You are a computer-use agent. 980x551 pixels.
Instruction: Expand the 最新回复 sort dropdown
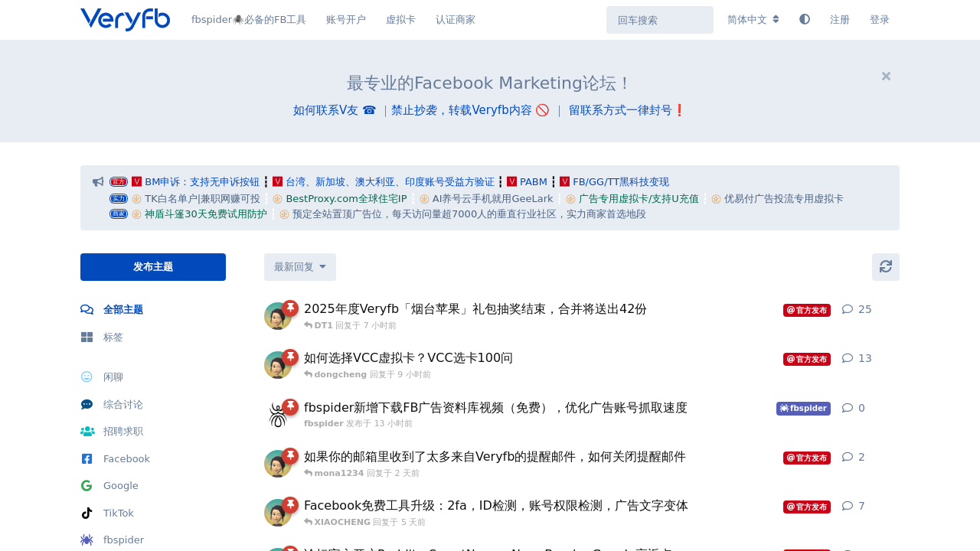tap(300, 267)
